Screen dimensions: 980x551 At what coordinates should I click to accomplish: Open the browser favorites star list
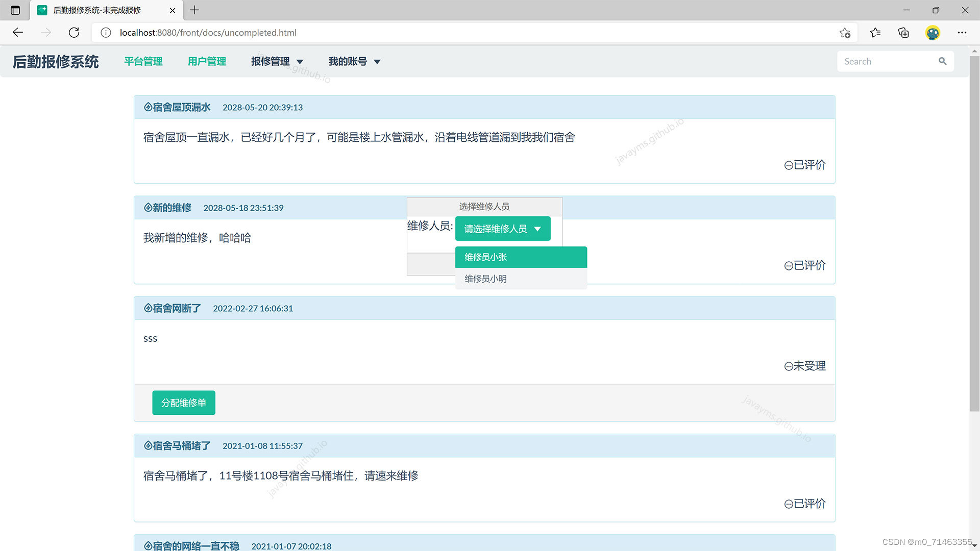[x=875, y=33]
